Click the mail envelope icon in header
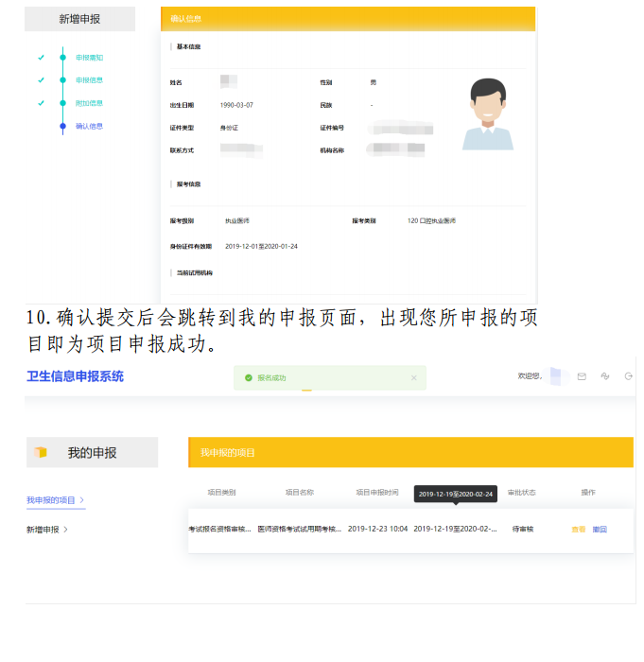The height and width of the screenshot is (662, 644). [582, 376]
